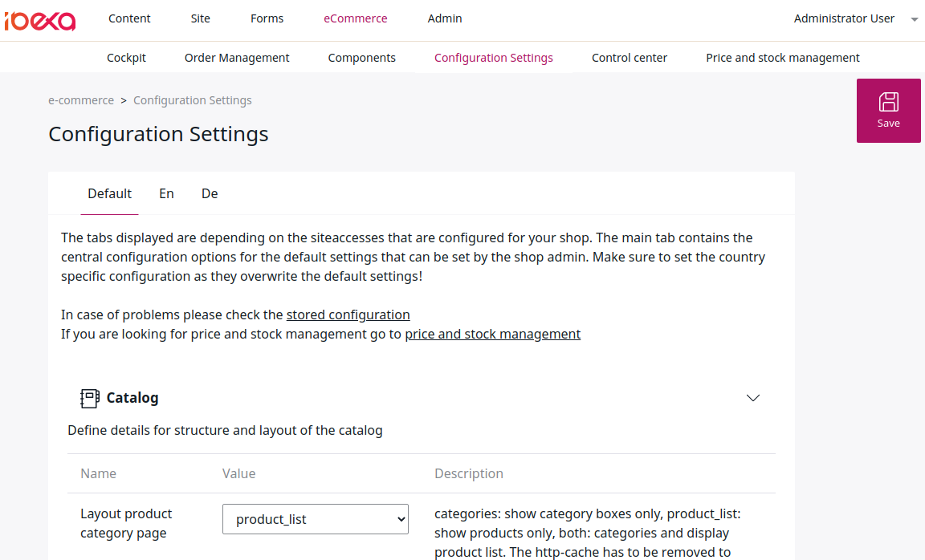Click the Description column header

(469, 473)
